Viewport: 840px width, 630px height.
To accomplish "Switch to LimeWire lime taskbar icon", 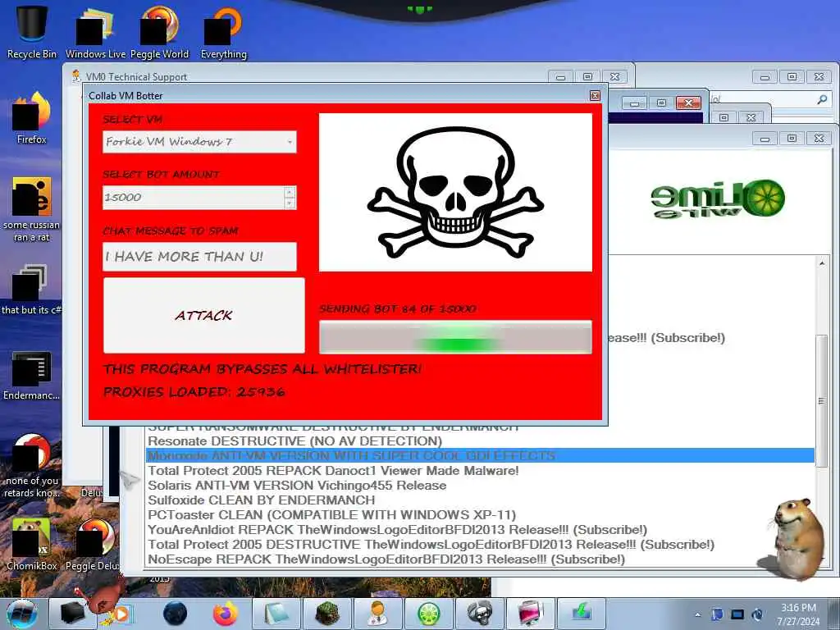I will (x=428, y=614).
